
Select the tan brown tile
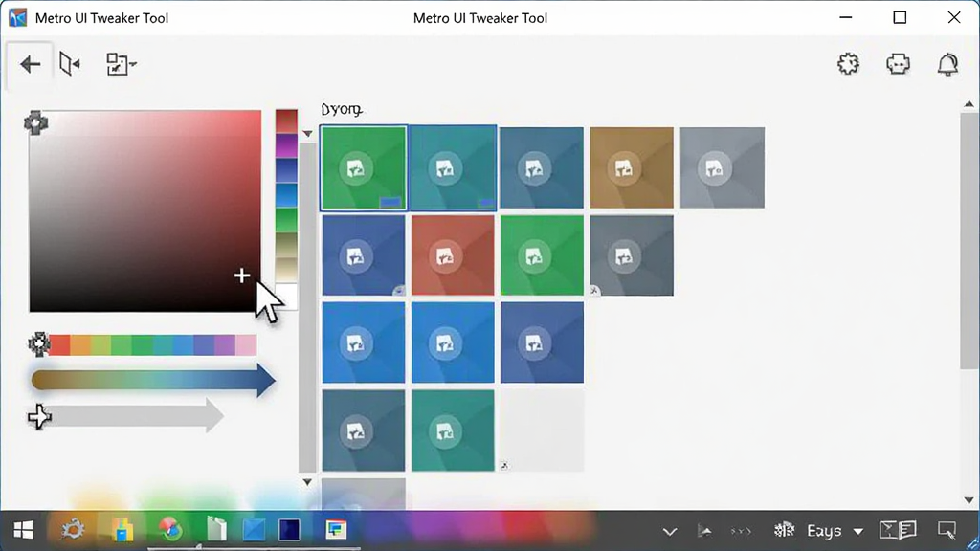632,168
